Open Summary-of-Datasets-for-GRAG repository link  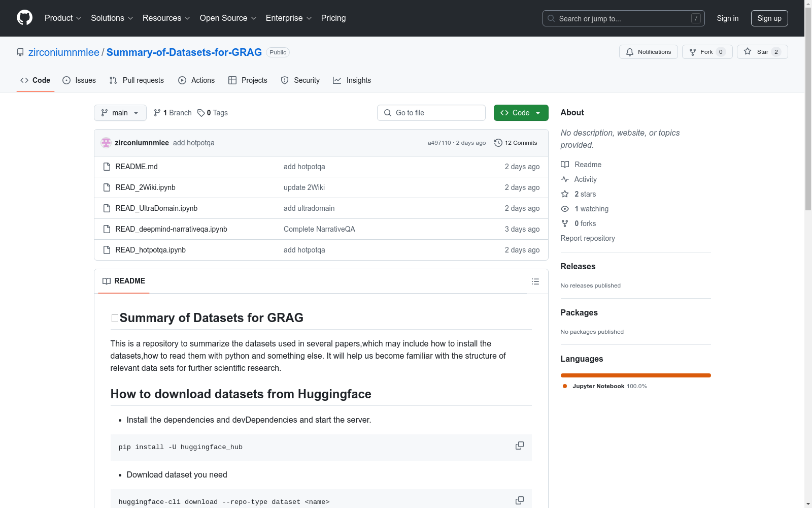(184, 52)
